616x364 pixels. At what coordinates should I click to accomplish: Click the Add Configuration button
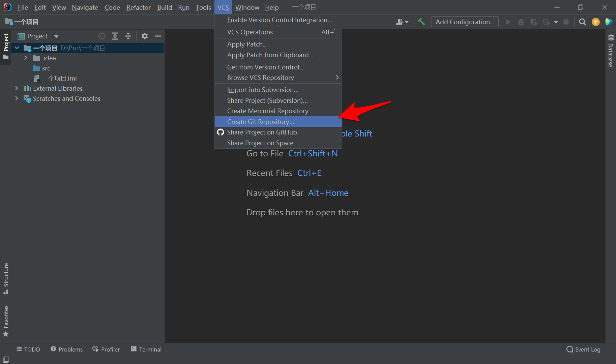465,22
